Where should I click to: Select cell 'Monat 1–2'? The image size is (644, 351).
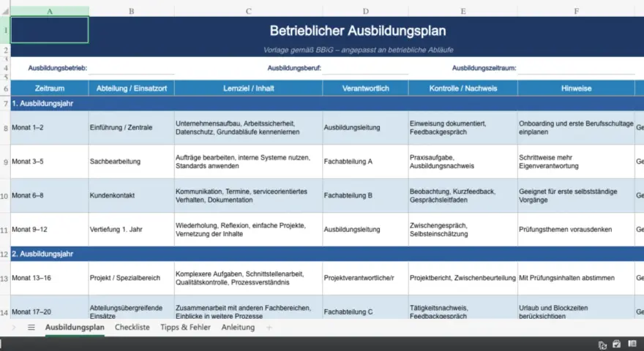tap(50, 128)
